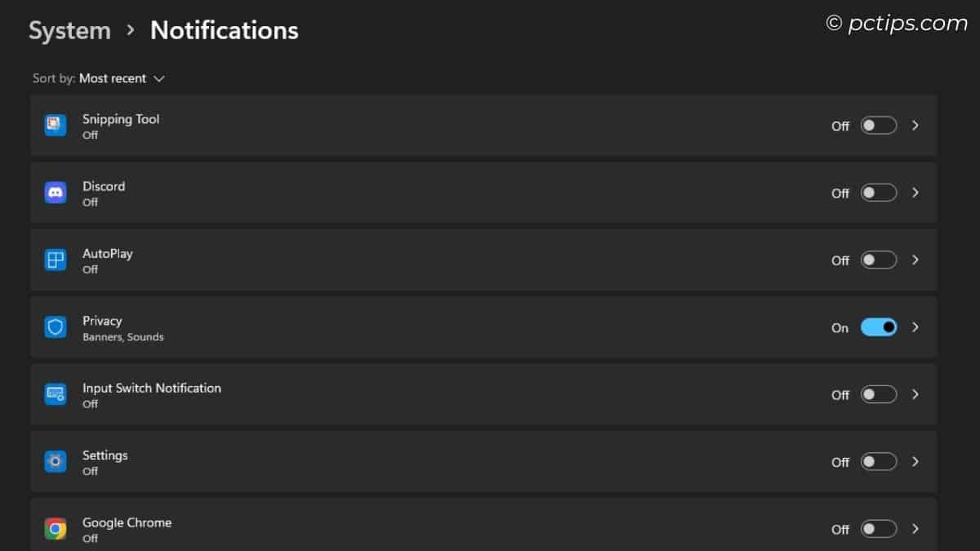Viewport: 980px width, 551px height.
Task: Click the Settings gear icon
Action: point(55,461)
